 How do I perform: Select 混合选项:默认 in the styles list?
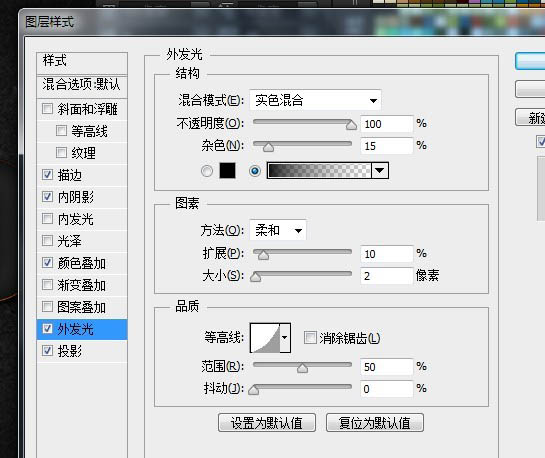[x=82, y=84]
